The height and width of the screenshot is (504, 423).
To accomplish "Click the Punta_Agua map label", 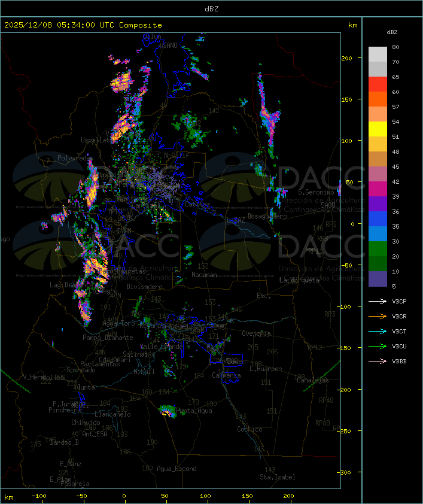I will coord(194,411).
